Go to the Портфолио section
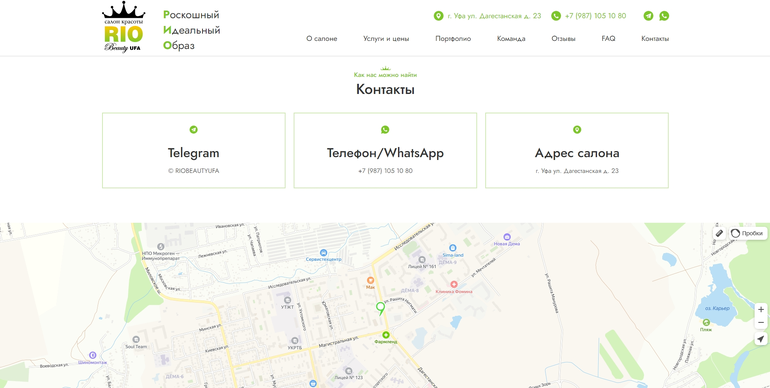 click(453, 39)
